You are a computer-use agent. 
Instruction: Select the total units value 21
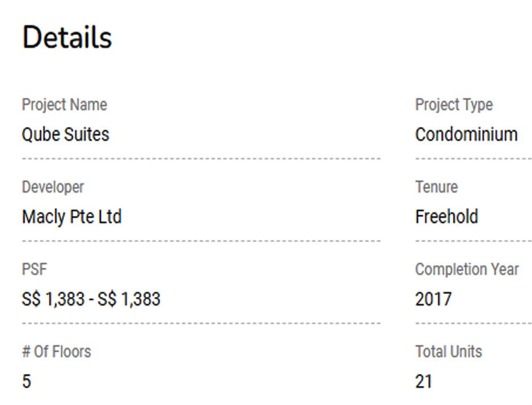pyautogui.click(x=424, y=382)
